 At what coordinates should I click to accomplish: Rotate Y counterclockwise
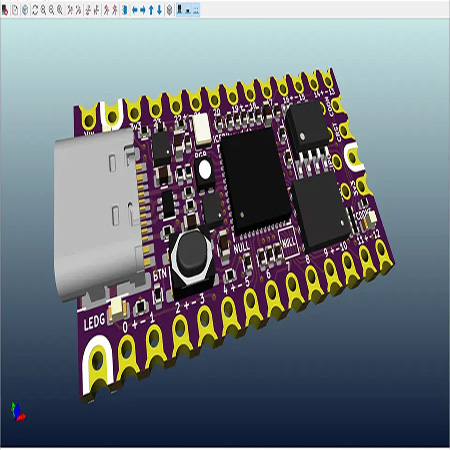coord(96,10)
